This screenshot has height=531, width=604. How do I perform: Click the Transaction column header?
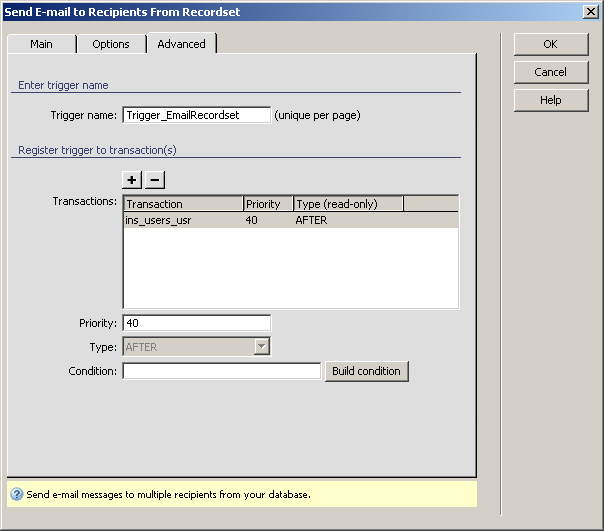coord(182,204)
